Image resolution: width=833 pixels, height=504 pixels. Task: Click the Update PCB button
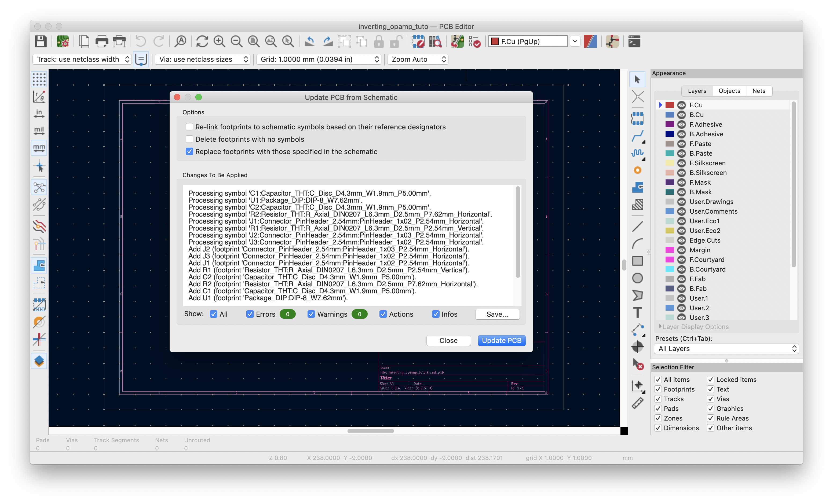click(x=502, y=340)
